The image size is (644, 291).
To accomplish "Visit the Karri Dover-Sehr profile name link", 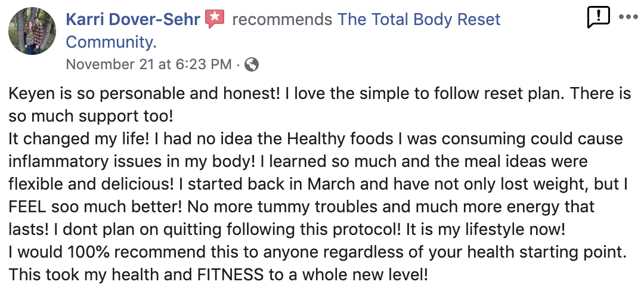I will tap(133, 20).
